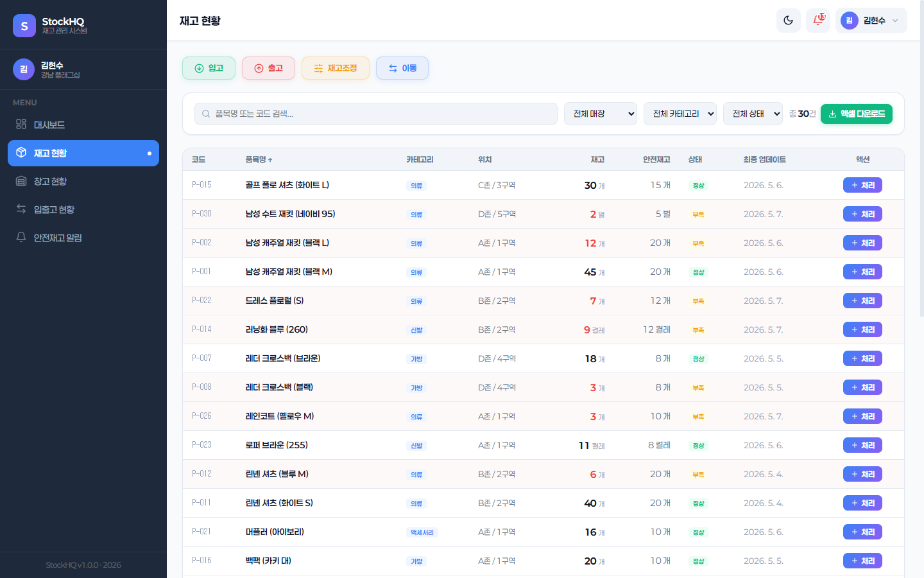Screen dimensions: 924x578
Task: Open 김현수 user menu dropdown
Action: (x=871, y=21)
